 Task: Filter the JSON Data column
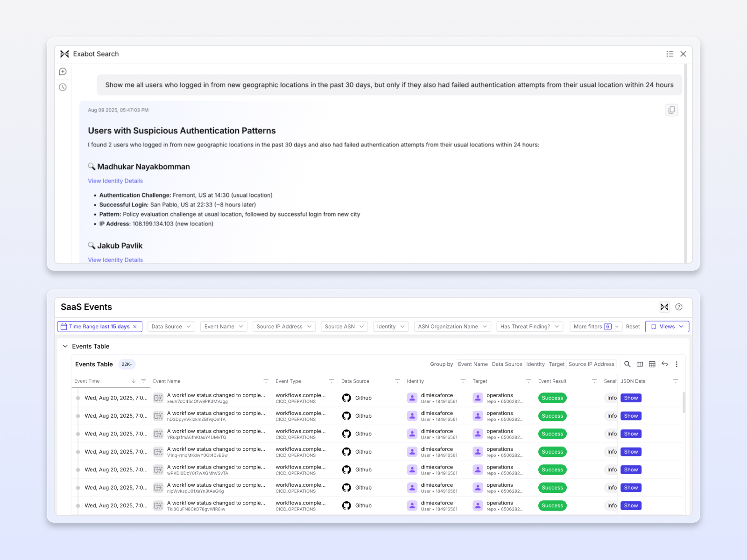(676, 381)
